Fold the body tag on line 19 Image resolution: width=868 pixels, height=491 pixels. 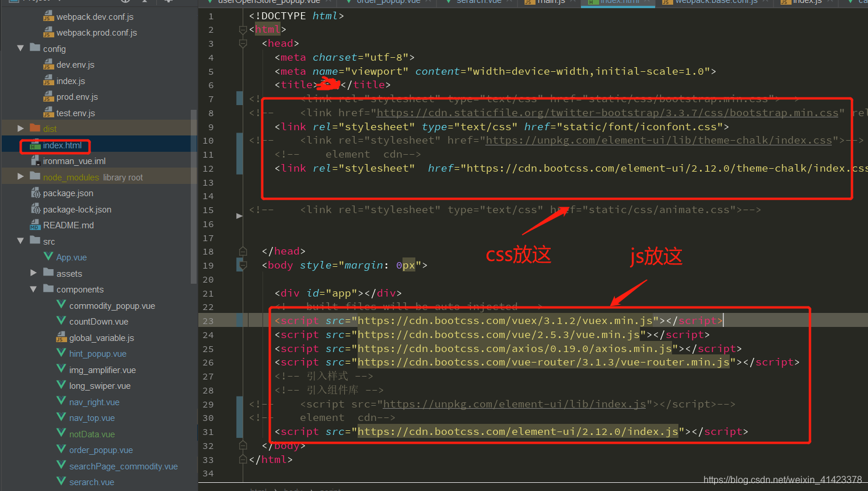[x=243, y=265]
